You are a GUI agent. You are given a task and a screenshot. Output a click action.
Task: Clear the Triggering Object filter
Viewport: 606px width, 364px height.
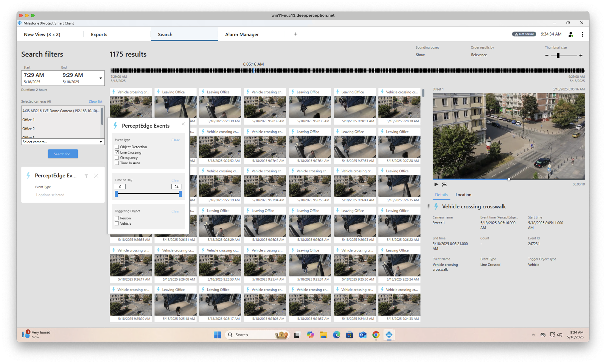[175, 211]
